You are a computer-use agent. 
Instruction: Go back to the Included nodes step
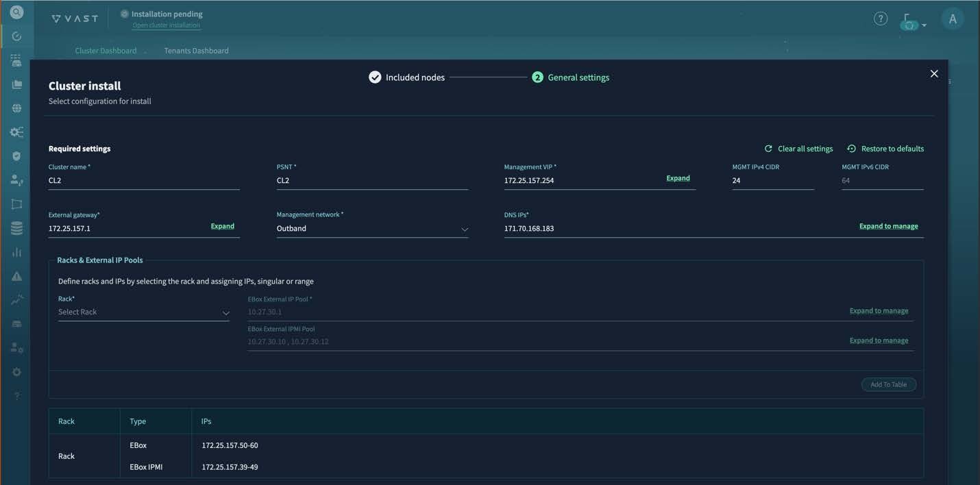point(407,77)
